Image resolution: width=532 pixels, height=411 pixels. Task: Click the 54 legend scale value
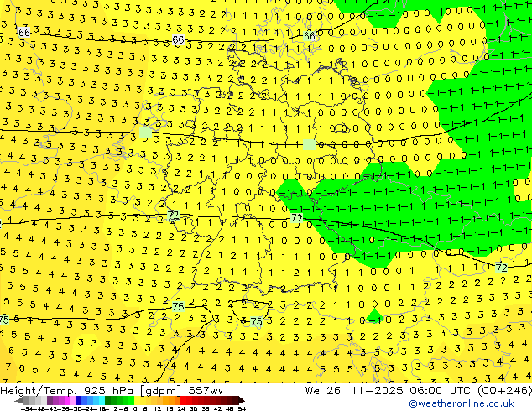[x=241, y=409]
